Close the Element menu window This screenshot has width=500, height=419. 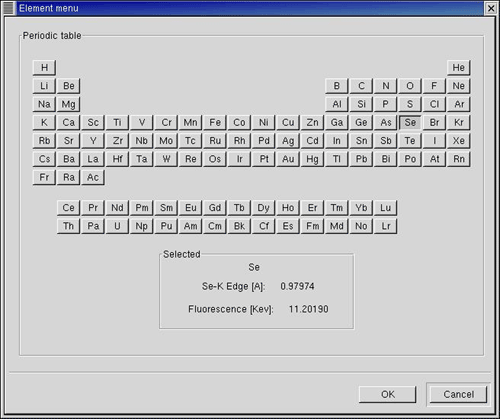point(491,8)
